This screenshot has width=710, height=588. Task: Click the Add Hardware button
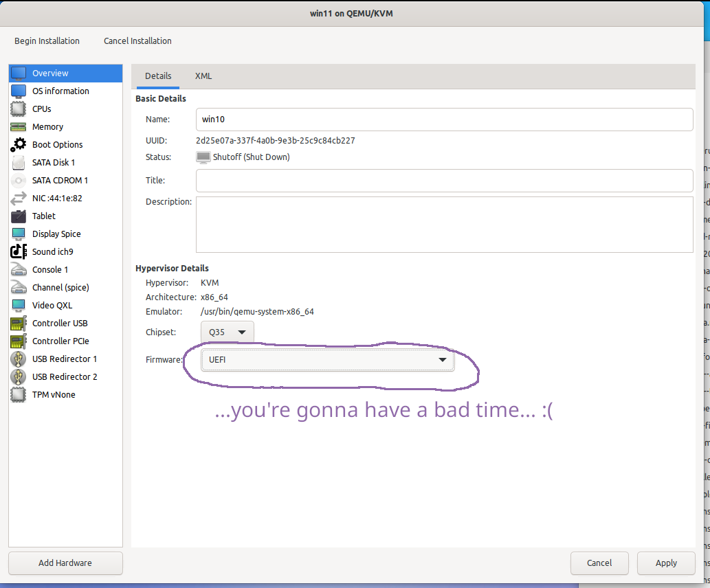tap(66, 563)
